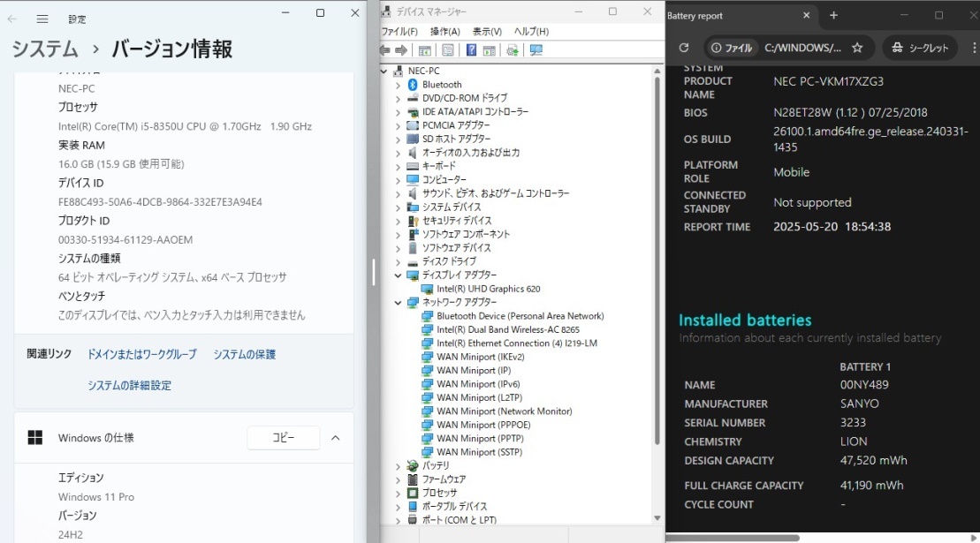Click the Intel Core i5-8350U processor text
The width and height of the screenshot is (980, 543).
pyautogui.click(x=185, y=126)
